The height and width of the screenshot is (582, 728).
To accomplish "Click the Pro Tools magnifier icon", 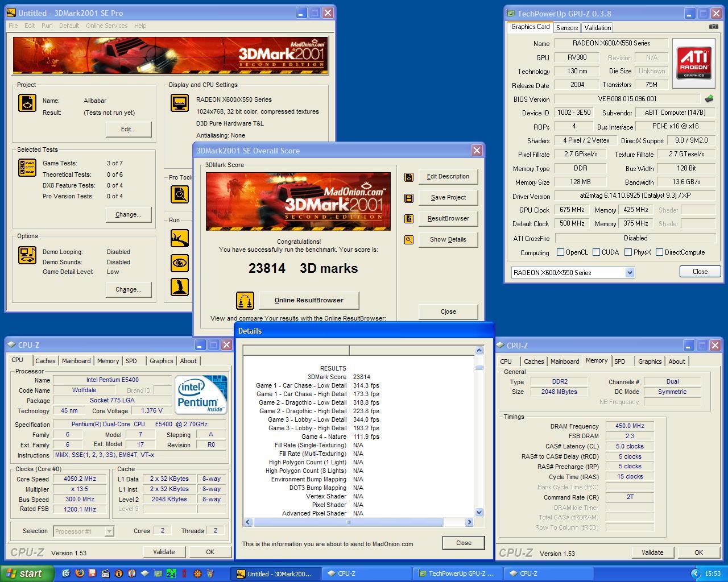I will click(x=180, y=194).
